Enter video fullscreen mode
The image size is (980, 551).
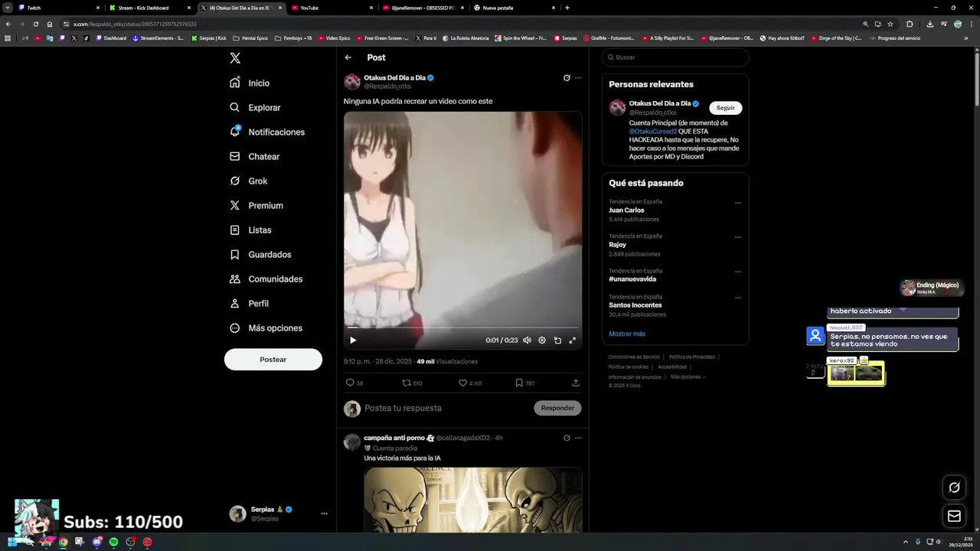point(572,340)
